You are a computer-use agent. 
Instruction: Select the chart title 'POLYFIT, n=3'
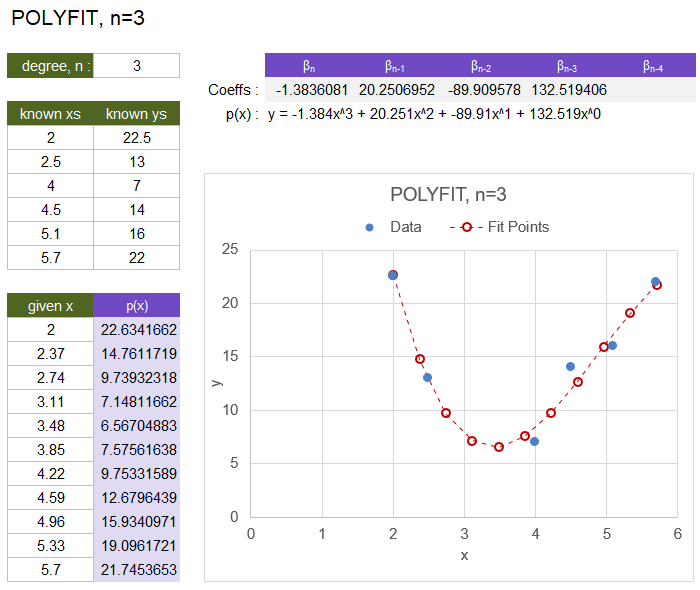[x=448, y=195]
